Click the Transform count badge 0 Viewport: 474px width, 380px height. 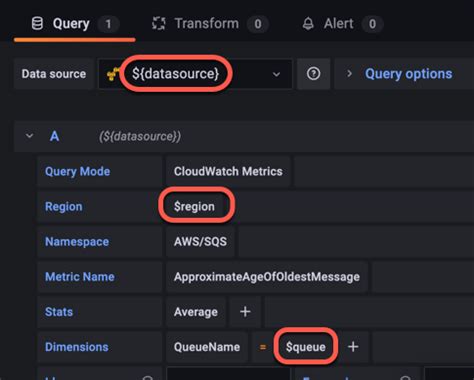258,24
